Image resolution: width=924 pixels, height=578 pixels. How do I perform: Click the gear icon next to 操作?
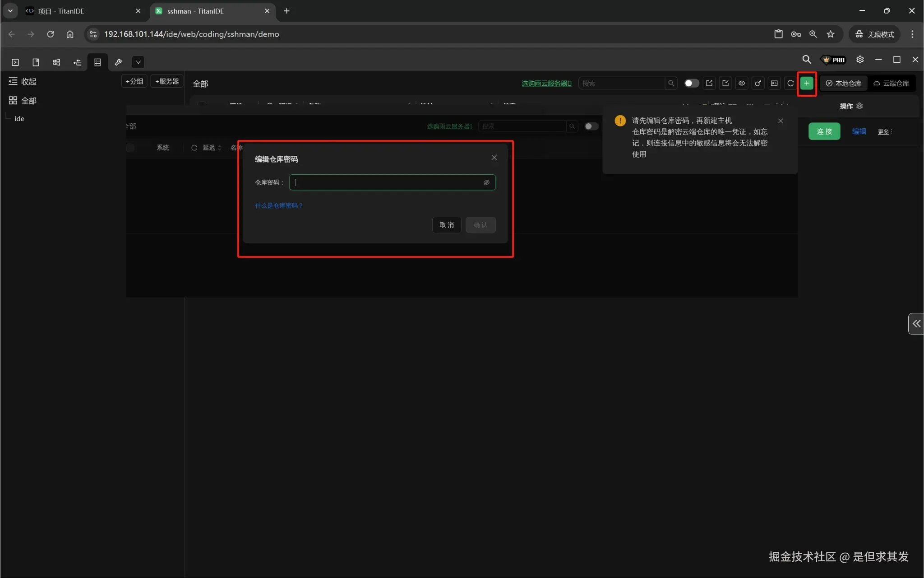[859, 106]
